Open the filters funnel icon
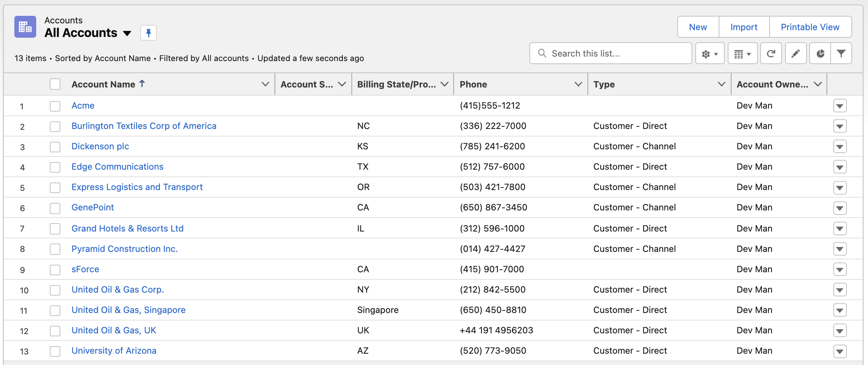868x365 pixels. (x=841, y=54)
